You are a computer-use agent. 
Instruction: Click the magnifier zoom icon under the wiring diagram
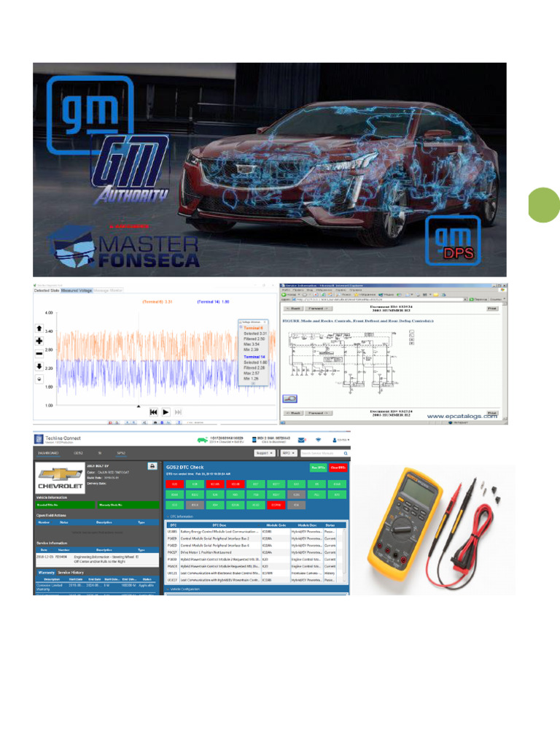click(289, 399)
